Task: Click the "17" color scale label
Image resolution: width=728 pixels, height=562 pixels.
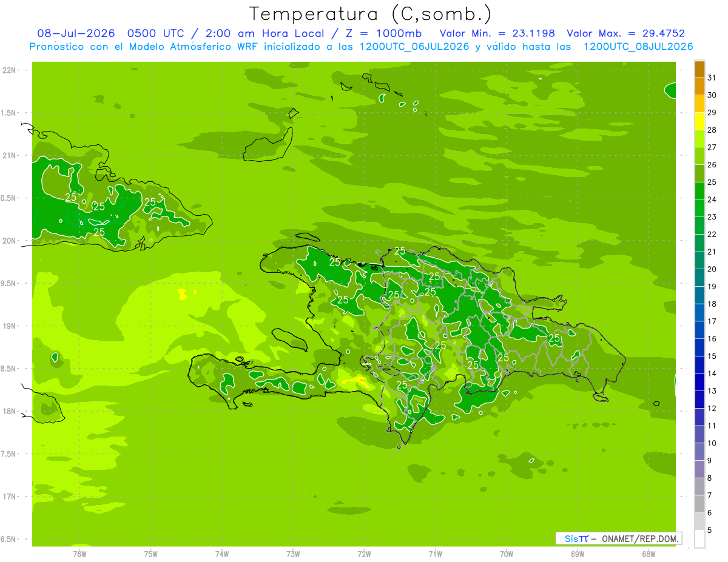Action: (712, 321)
